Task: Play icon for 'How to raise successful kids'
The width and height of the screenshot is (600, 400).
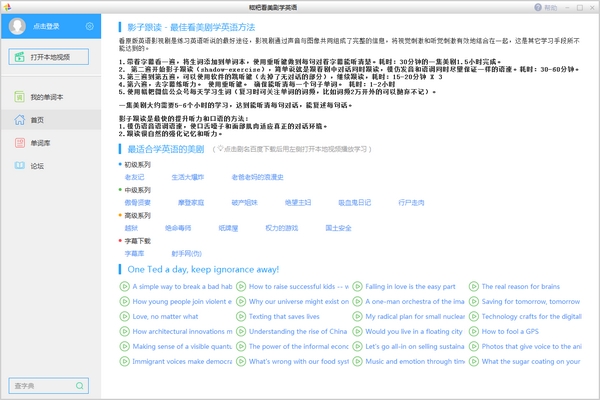Action: [x=241, y=286]
